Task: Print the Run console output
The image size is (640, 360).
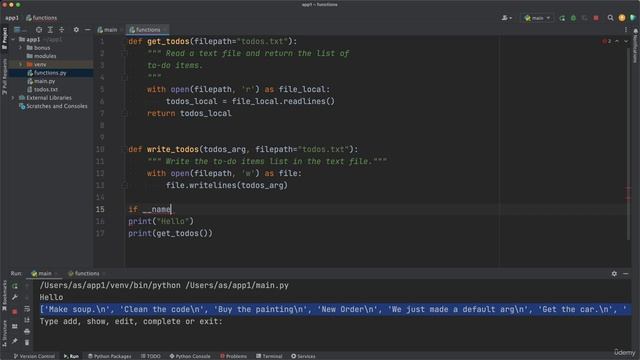Action: click(x=27, y=331)
